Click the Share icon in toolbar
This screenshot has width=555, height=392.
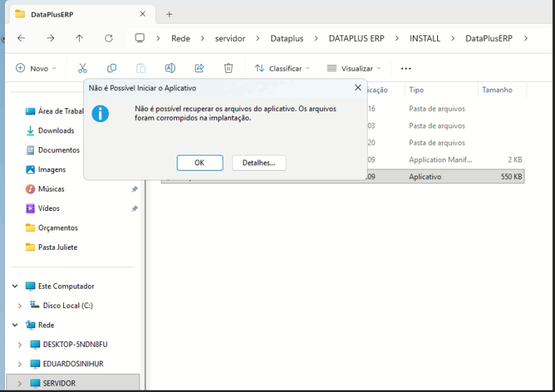click(200, 68)
